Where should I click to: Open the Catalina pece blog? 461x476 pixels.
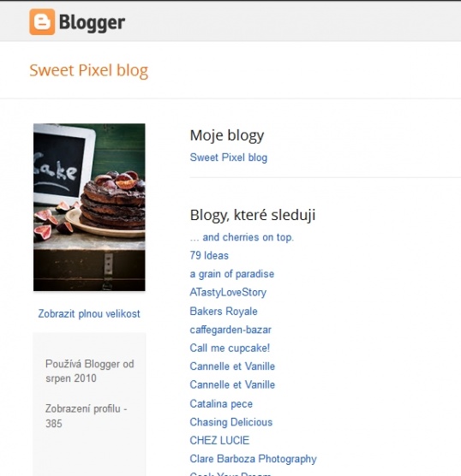coord(221,404)
